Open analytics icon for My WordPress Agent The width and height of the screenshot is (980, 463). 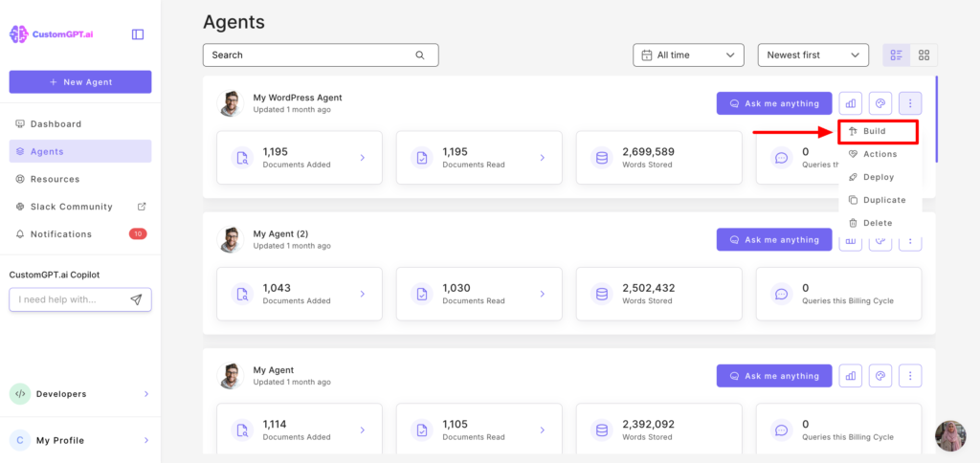tap(850, 103)
